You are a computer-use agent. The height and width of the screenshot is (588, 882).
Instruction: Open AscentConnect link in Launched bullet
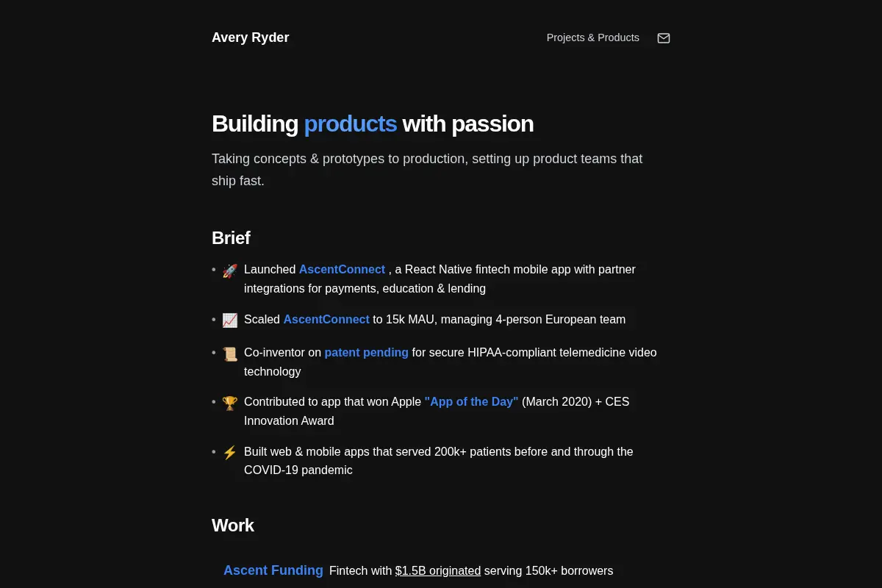coord(342,270)
